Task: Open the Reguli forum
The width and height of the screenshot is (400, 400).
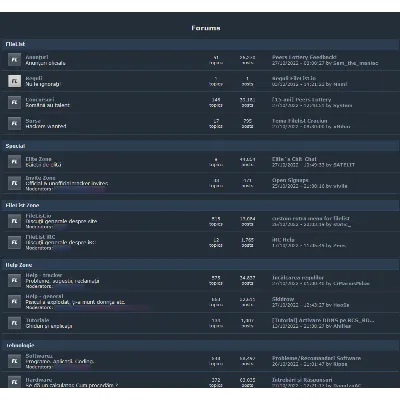Action: [x=34, y=78]
